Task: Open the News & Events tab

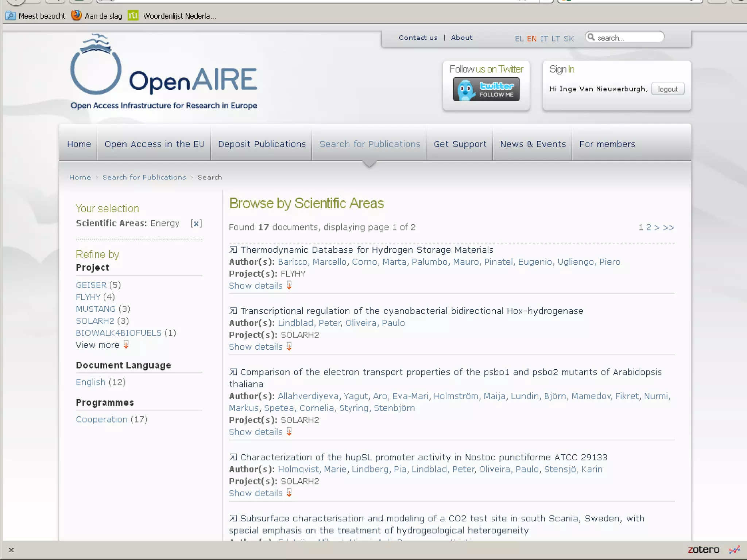Action: 533,144
